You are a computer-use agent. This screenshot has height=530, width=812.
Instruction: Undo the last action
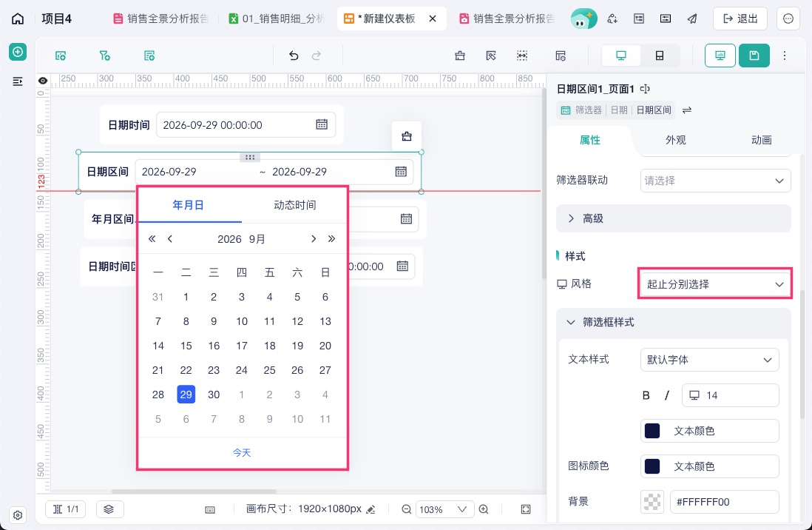click(x=294, y=56)
